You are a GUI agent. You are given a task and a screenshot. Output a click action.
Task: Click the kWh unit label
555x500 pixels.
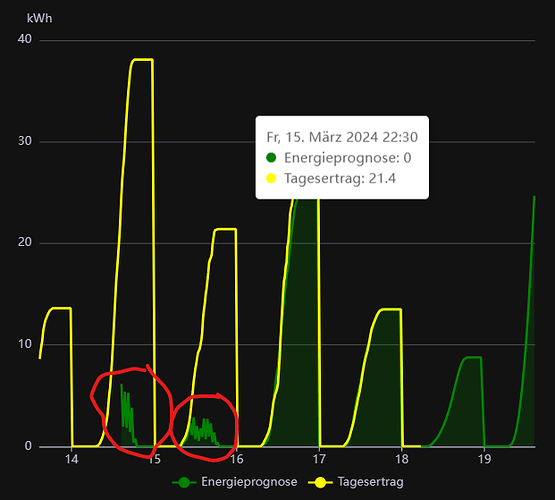point(40,18)
